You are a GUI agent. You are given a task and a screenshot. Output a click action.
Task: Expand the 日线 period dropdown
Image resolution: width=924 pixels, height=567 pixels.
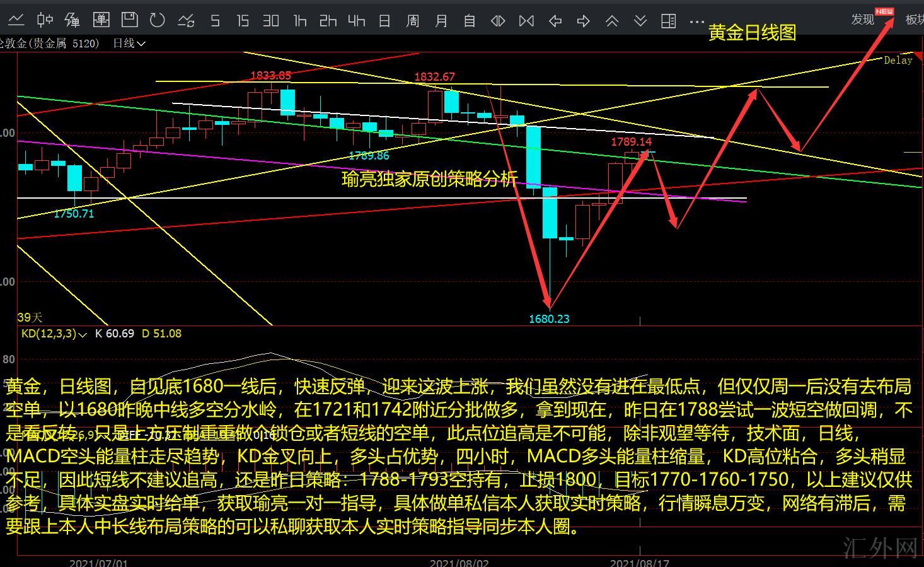pyautogui.click(x=129, y=44)
